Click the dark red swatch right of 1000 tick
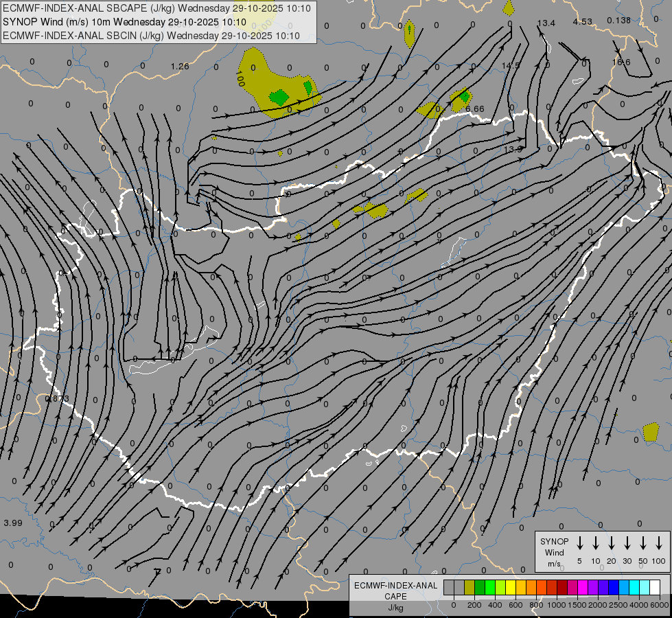Screen dimensions: 672x618 (562, 588)
